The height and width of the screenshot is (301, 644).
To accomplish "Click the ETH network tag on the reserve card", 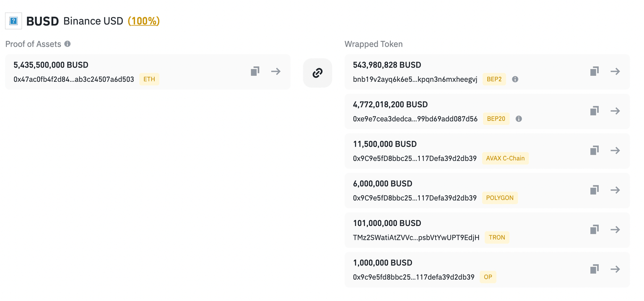I will (149, 79).
